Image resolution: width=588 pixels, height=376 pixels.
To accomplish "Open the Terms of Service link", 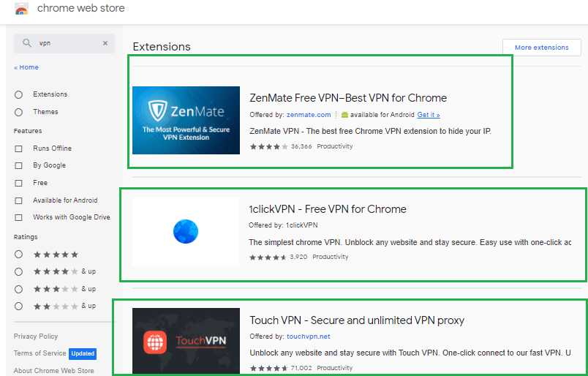I will tap(39, 353).
